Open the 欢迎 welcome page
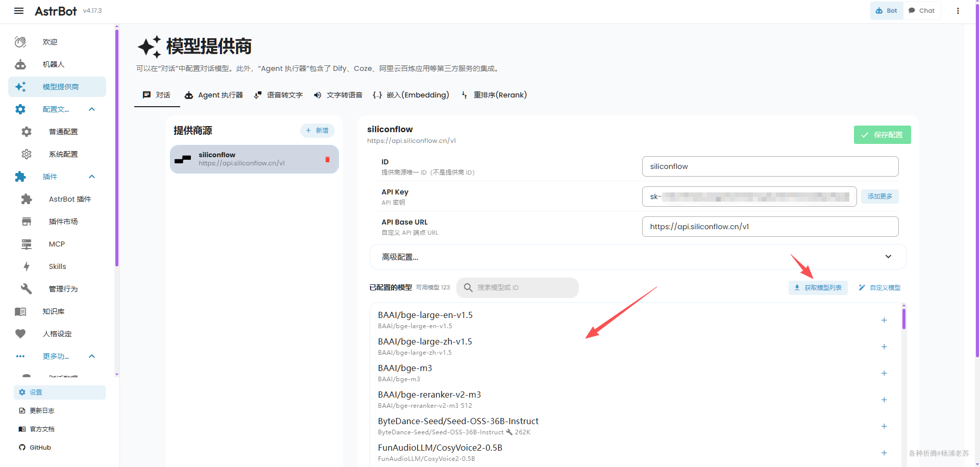 [57, 42]
